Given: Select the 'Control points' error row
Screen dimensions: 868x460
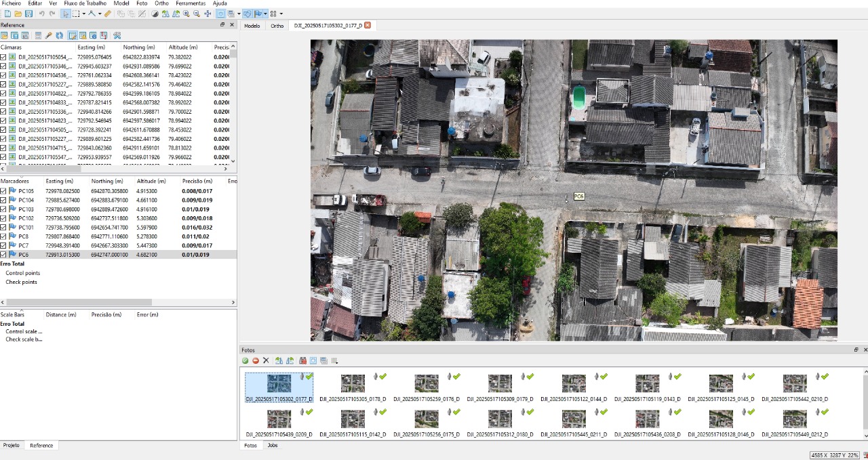Looking at the screenshot, I should (23, 273).
